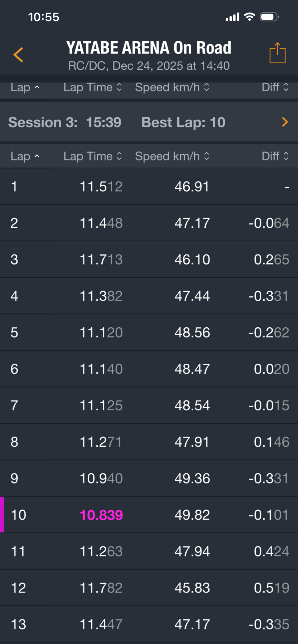
Task: Sort by Speed km/h in top sticky header
Action: coord(172,87)
